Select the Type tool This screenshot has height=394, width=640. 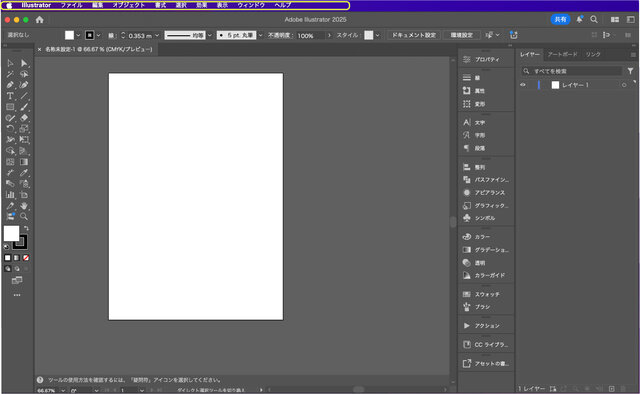(x=10, y=96)
